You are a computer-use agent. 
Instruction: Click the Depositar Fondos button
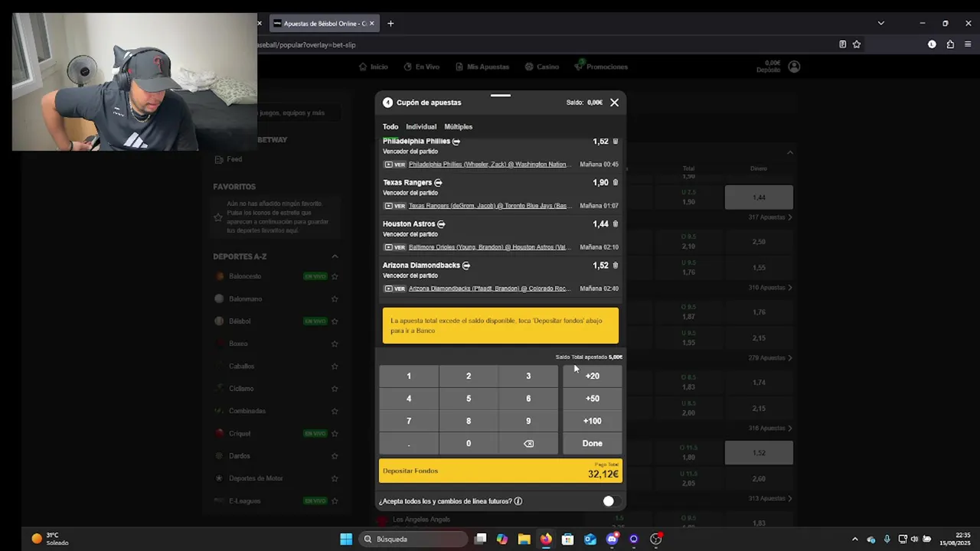pyautogui.click(x=501, y=471)
